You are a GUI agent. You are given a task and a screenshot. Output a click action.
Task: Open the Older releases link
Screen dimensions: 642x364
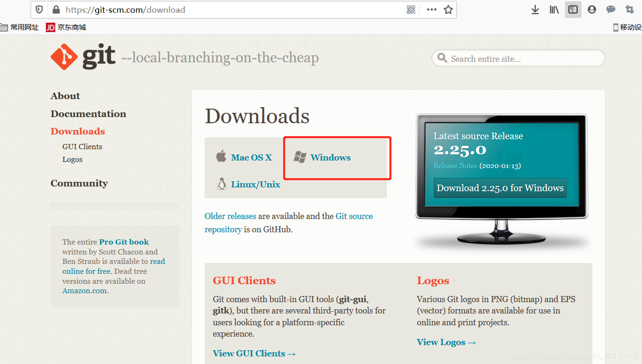231,216
